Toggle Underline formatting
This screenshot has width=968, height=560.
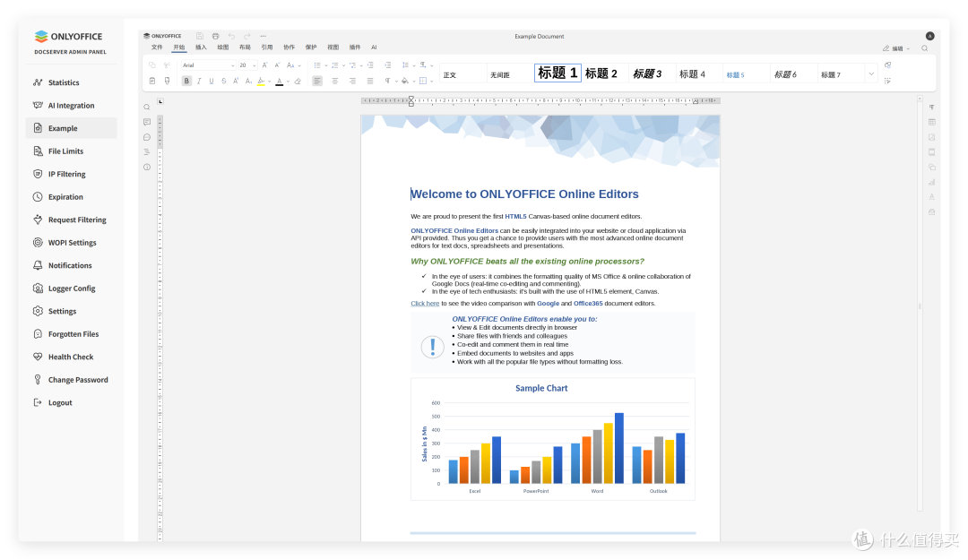pos(212,81)
